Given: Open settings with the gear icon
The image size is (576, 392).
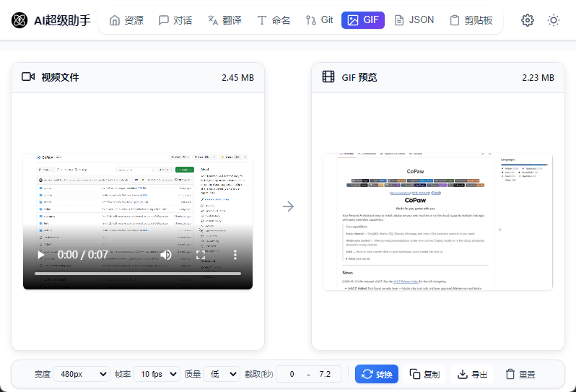Looking at the screenshot, I should click(528, 20).
